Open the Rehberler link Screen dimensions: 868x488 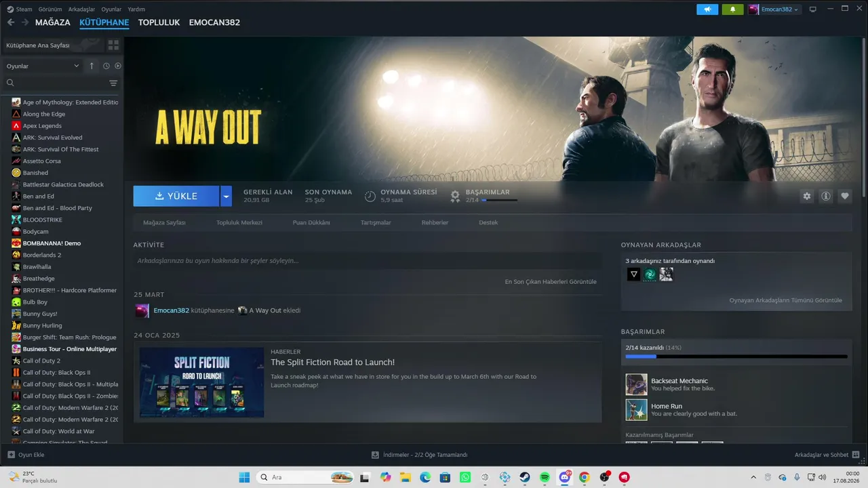click(435, 222)
